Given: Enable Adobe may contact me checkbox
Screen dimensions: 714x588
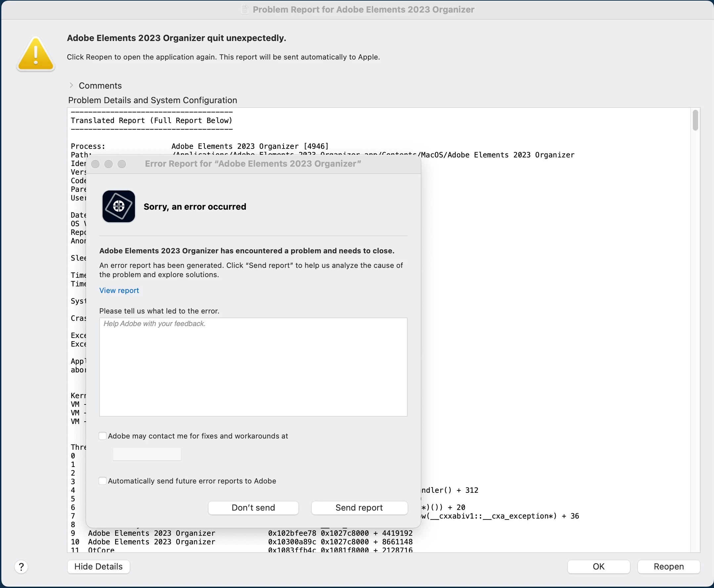Looking at the screenshot, I should 103,436.
